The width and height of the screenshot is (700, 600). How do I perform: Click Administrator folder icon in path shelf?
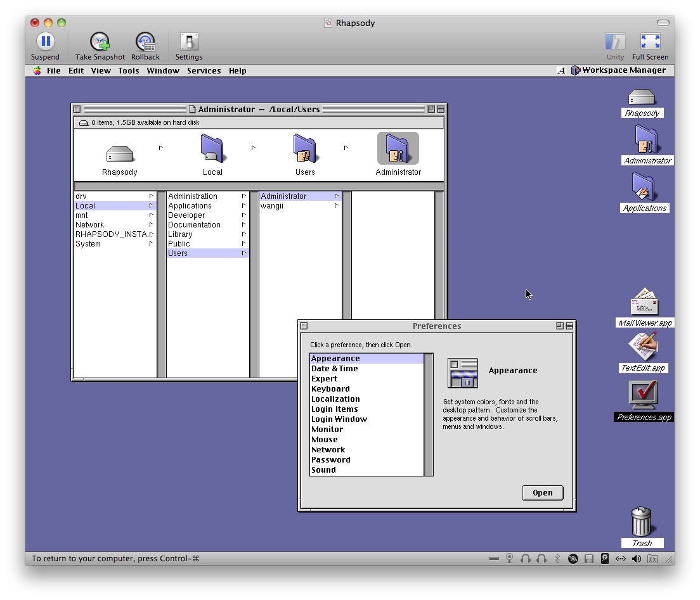398,148
